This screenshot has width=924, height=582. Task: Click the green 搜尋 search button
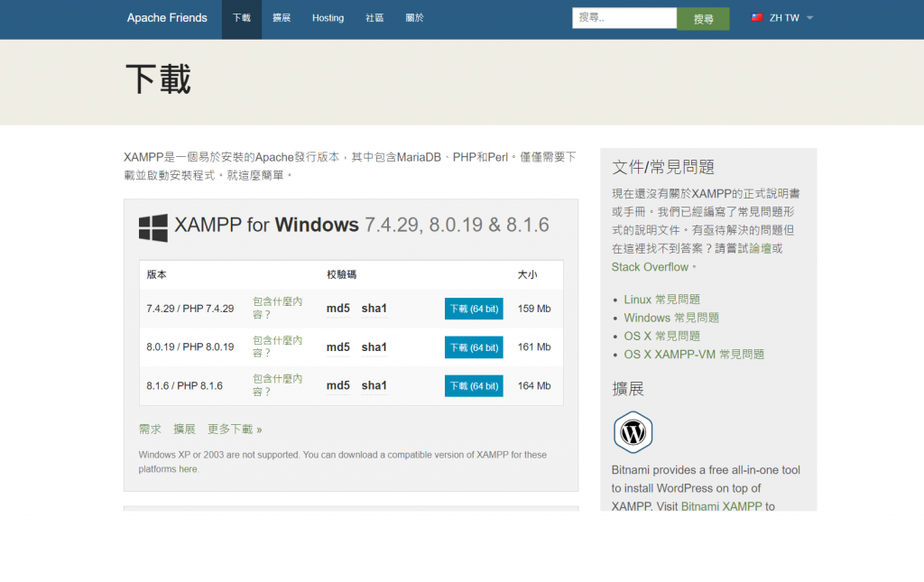(703, 19)
